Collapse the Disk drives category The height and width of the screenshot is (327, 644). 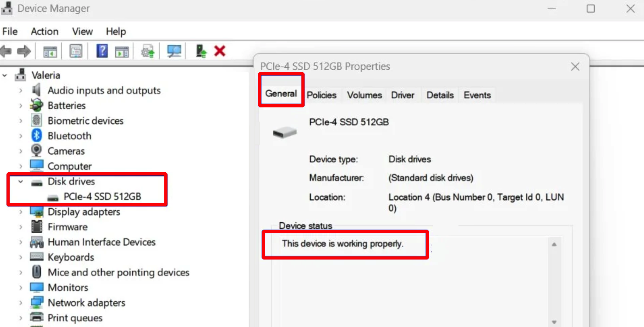pos(21,181)
